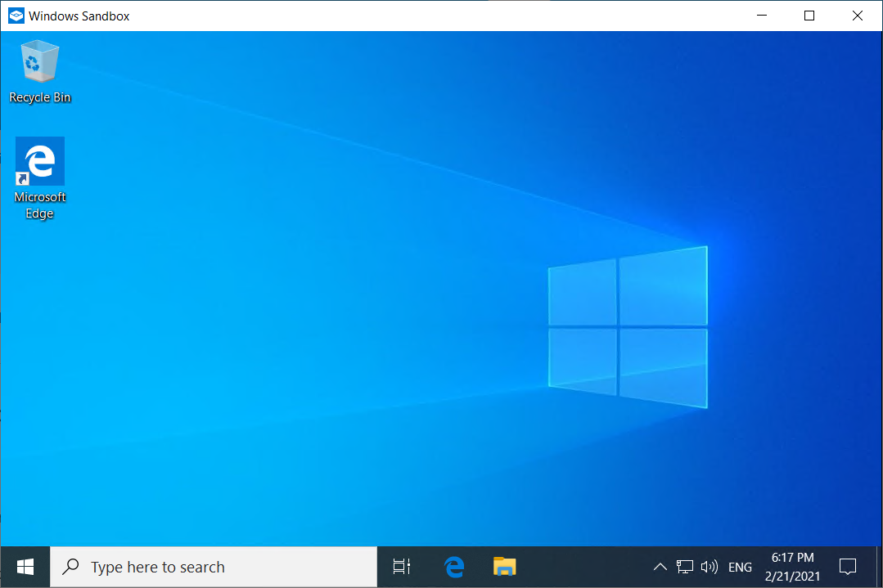Toggle the Action Center panel open
883x588 pixels.
point(847,566)
